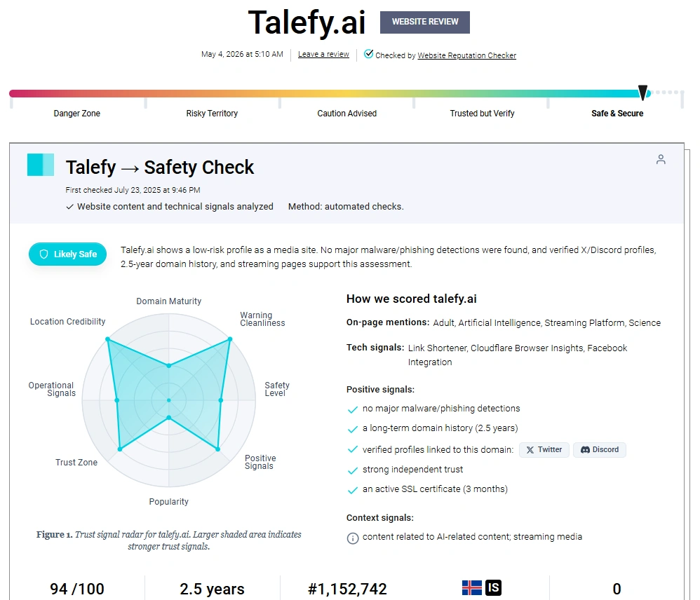This screenshot has width=700, height=600.
Task: Follow the Leave a review link
Action: (x=323, y=54)
